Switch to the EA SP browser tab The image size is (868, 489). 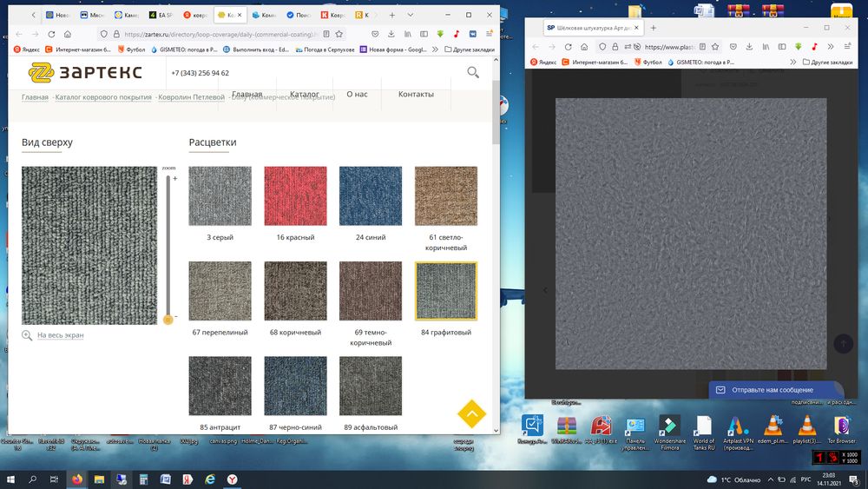click(162, 15)
